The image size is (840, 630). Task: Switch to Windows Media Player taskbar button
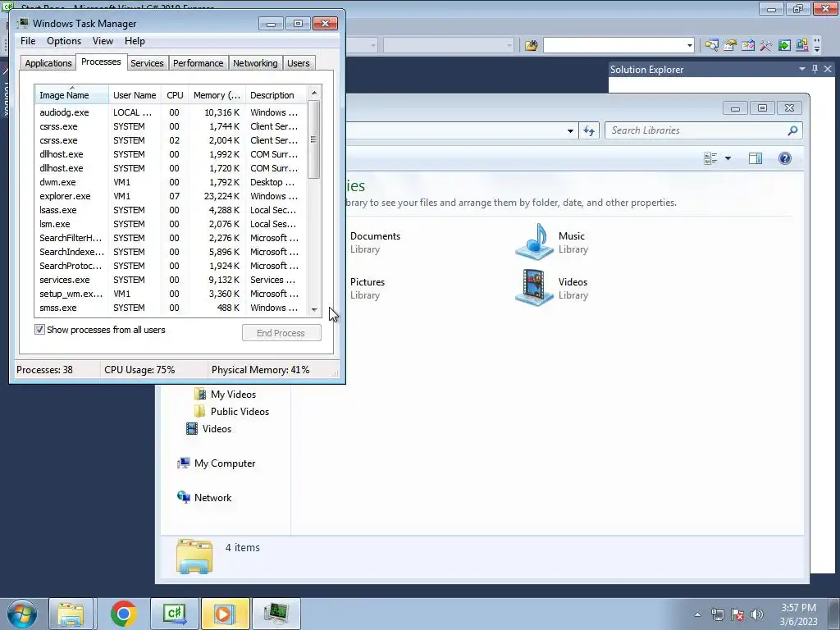pos(225,614)
